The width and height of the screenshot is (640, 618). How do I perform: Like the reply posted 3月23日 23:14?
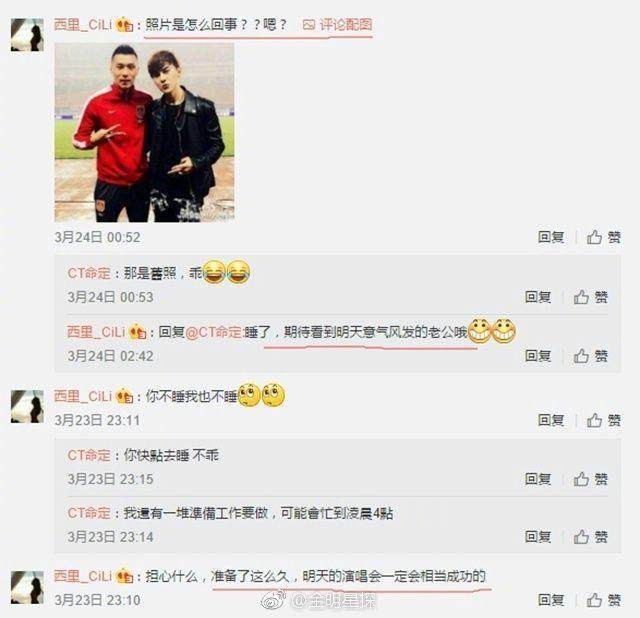coord(591,537)
